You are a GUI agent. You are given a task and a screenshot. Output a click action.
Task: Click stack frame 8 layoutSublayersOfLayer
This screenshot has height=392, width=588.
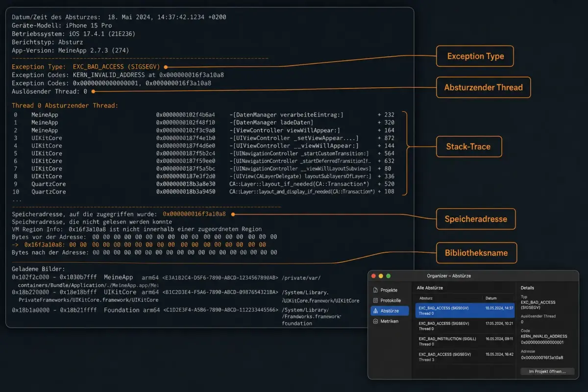pos(204,176)
